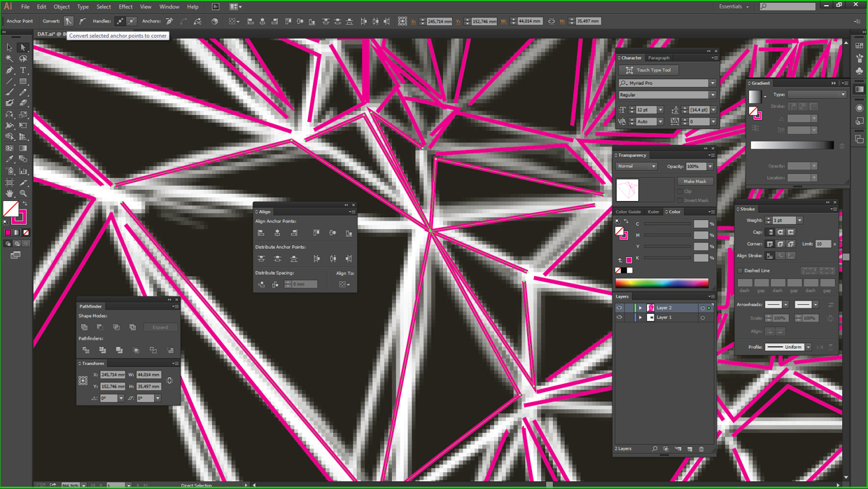Image resolution: width=868 pixels, height=489 pixels.
Task: Pick the Hand tool
Action: click(x=10, y=193)
